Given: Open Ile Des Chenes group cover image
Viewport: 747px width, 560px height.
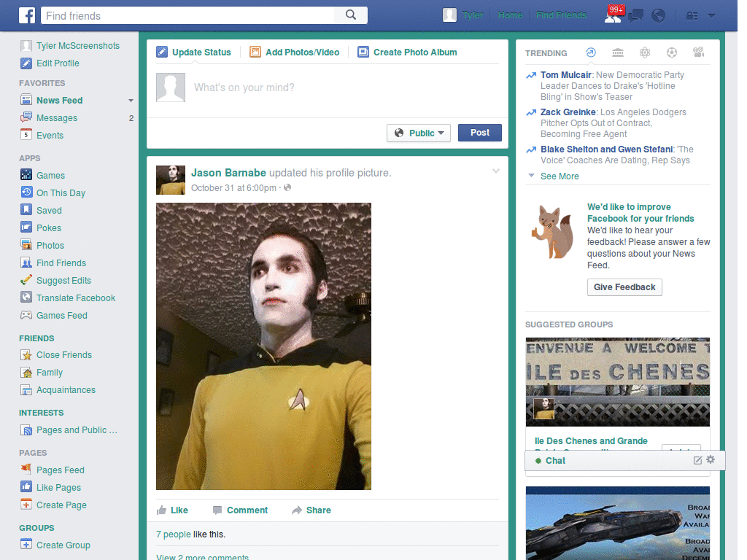Looking at the screenshot, I should click(617, 382).
